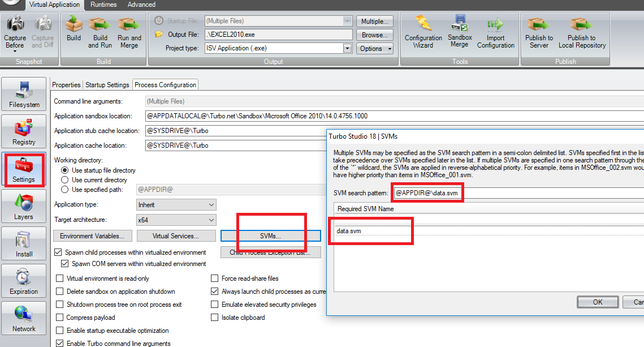Open the Startup Settings tab
The image size is (644, 347).
tap(107, 84)
